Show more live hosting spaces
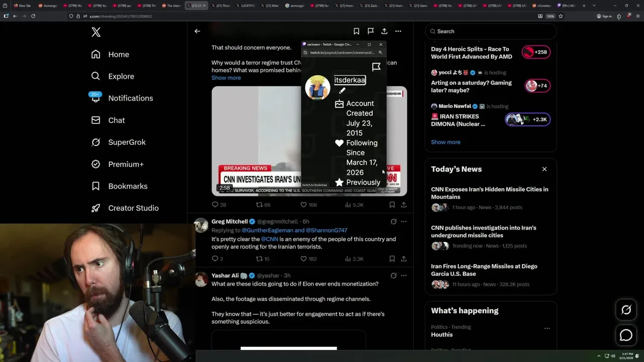Screen dimensions: 644x362 pos(445,142)
